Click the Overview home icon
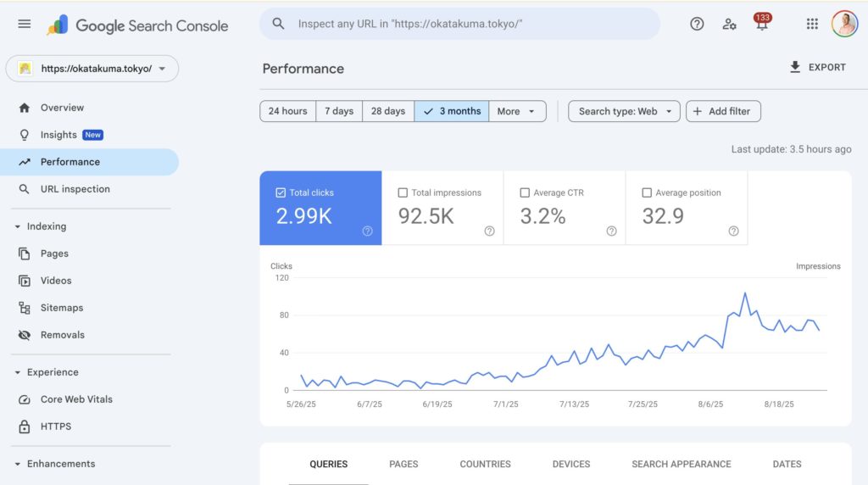The image size is (868, 485). [25, 108]
